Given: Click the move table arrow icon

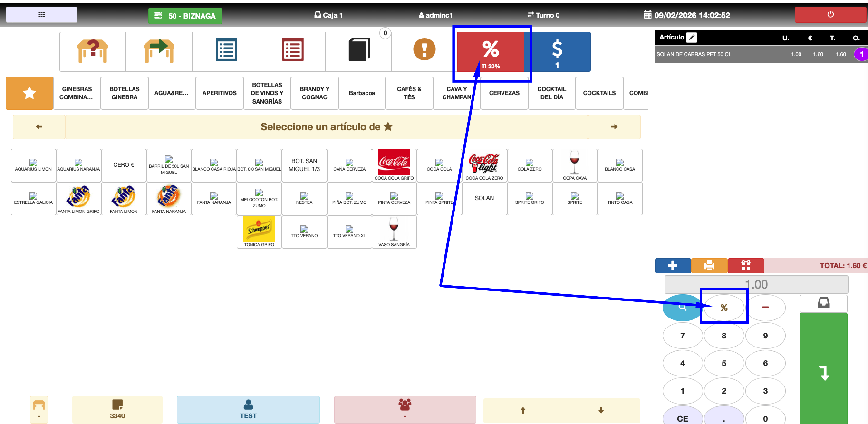Looking at the screenshot, I should tap(159, 51).
